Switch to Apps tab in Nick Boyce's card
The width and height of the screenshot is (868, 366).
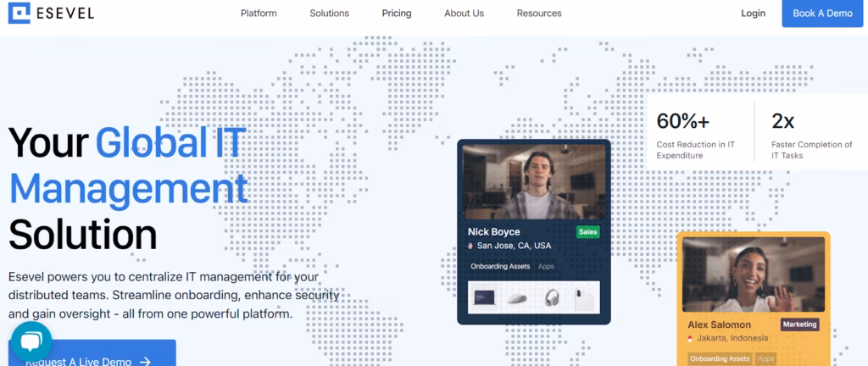pyautogui.click(x=547, y=267)
